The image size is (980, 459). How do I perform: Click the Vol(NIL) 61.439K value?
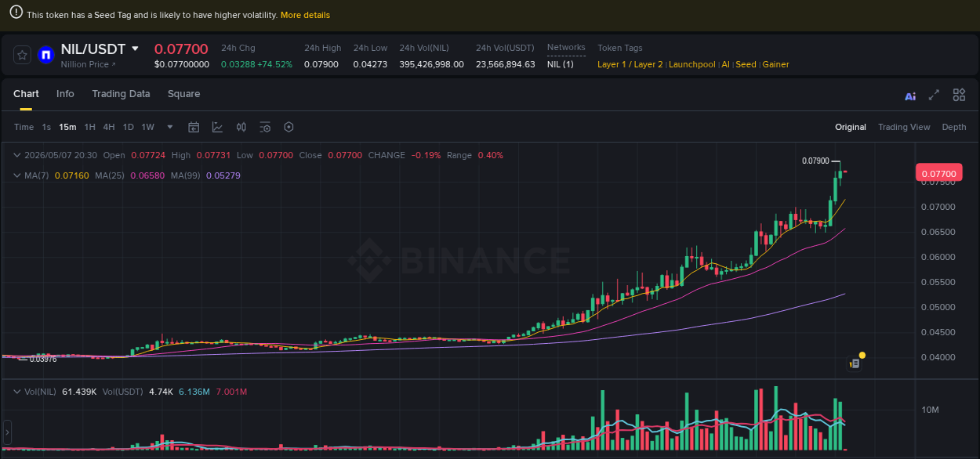tap(78, 391)
